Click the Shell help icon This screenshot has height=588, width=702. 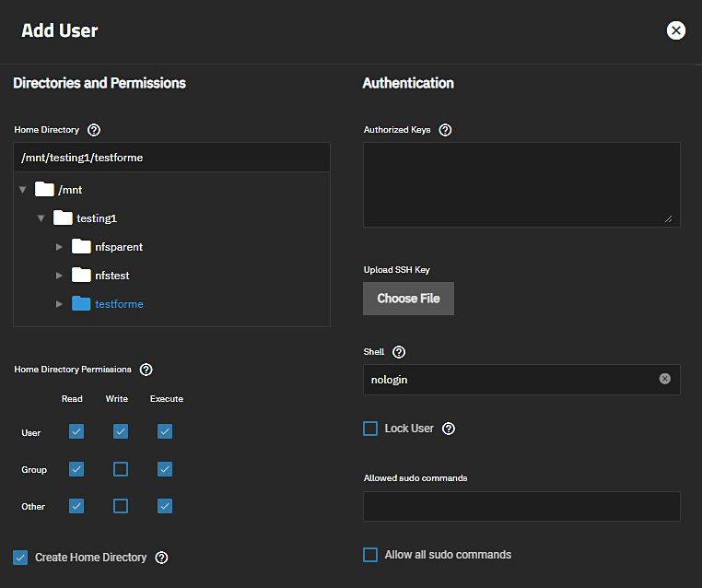(x=399, y=352)
